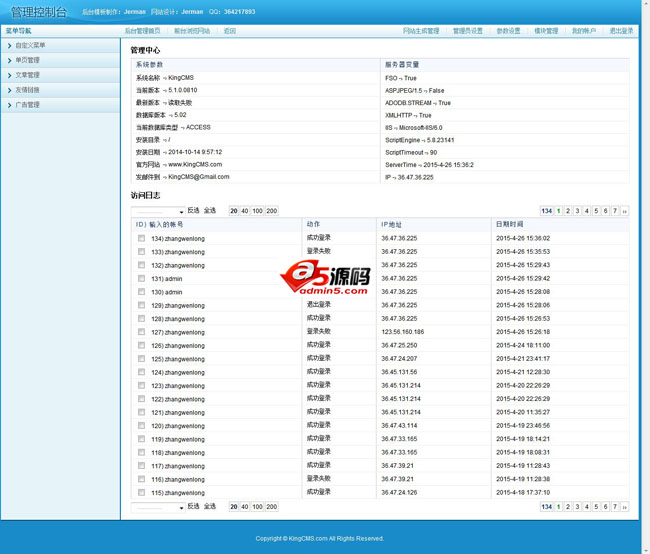
Task: Tick checkbox for log 134) zhangwenlong
Action: [141, 238]
